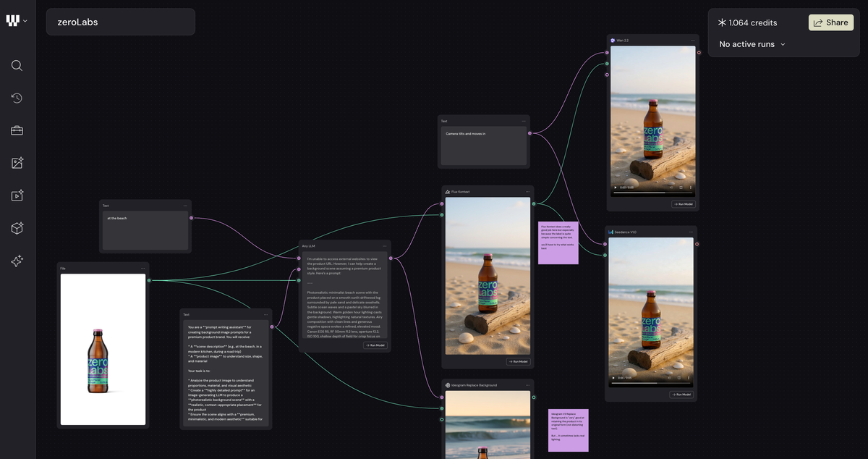Click the AI sparkles icon in the sidebar
This screenshot has height=459, width=868.
[16, 261]
